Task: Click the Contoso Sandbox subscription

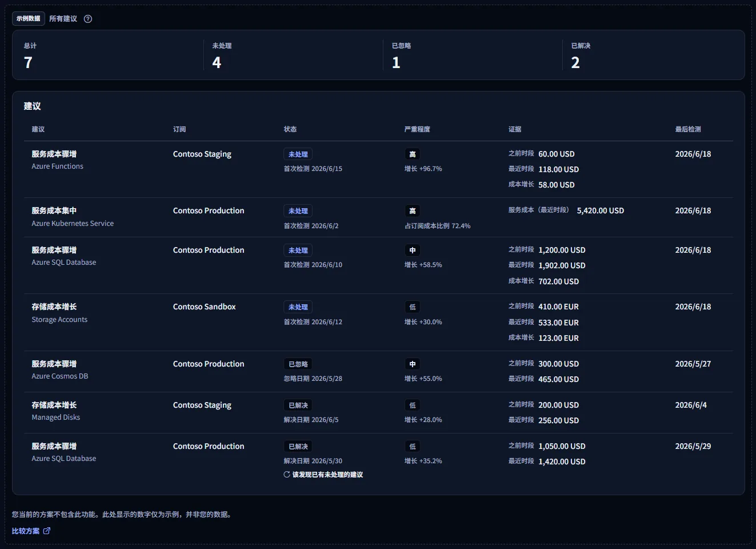Action: coord(205,307)
